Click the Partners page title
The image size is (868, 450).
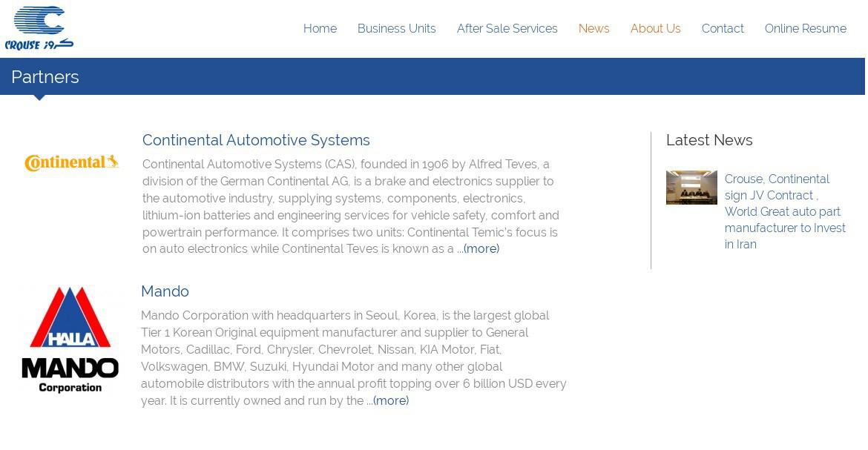(45, 77)
